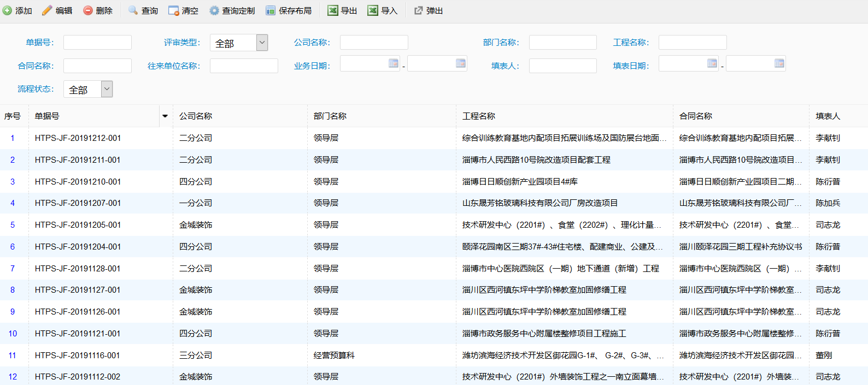Sort by 填表人 column header
868x385 pixels.
tap(838, 116)
